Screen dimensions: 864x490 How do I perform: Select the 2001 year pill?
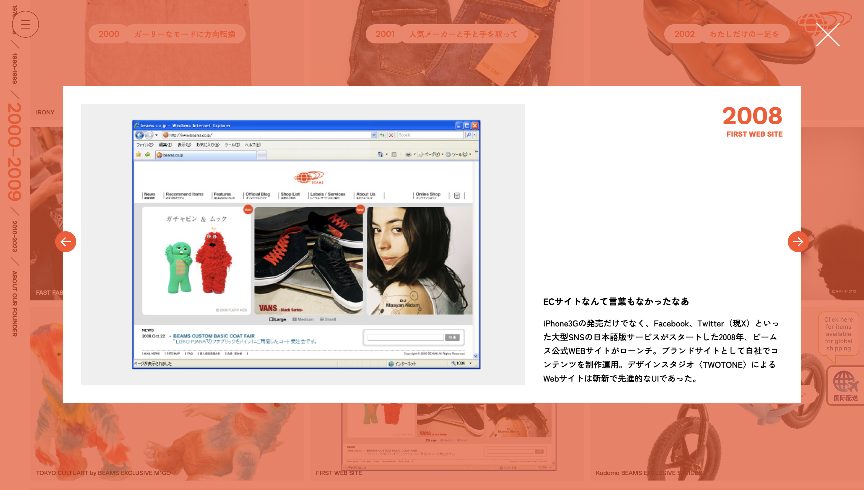tap(385, 34)
